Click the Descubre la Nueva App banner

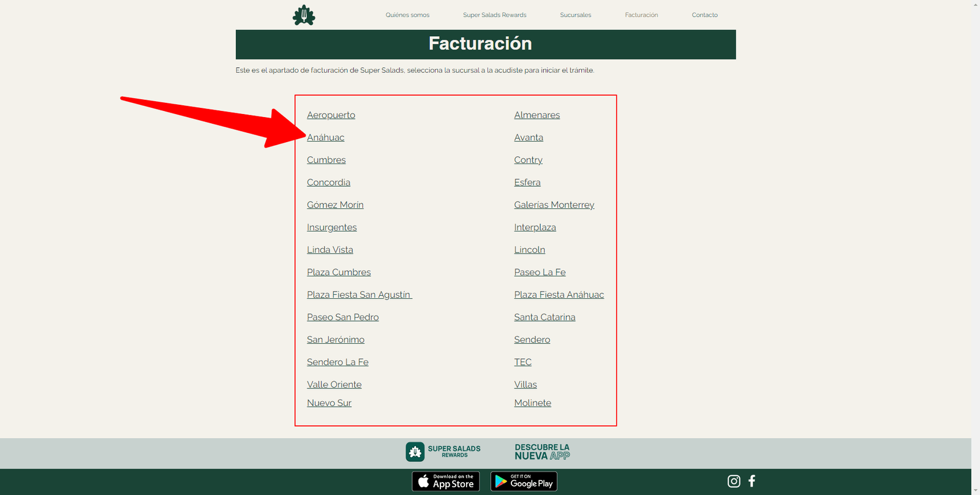tap(542, 452)
